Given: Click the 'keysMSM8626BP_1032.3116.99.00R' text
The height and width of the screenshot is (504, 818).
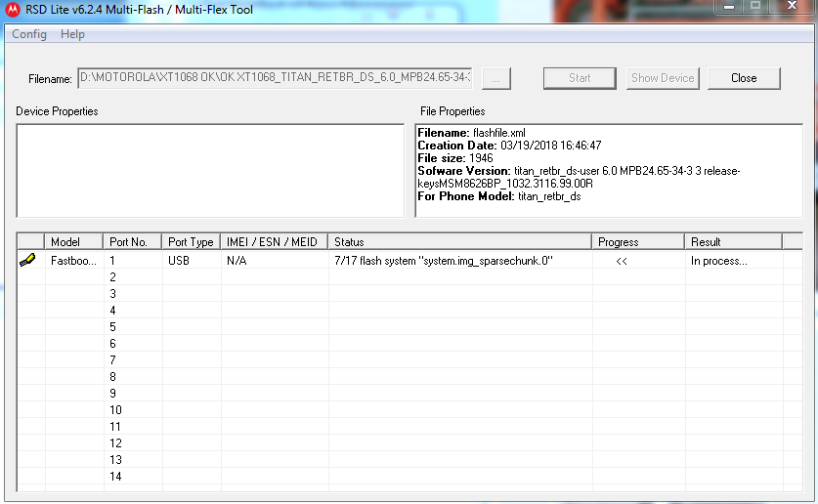Looking at the screenshot, I should pos(505,184).
